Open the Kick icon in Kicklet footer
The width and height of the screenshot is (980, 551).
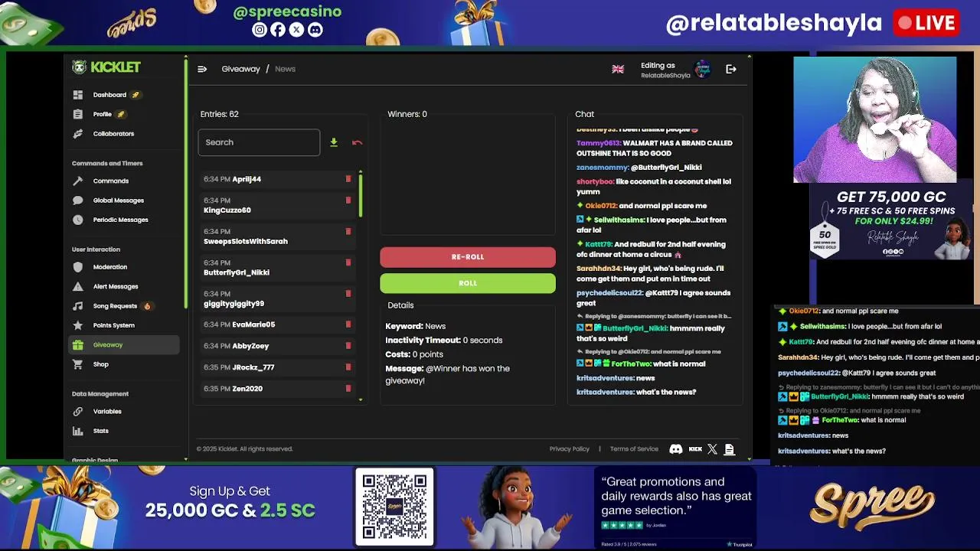click(x=695, y=449)
